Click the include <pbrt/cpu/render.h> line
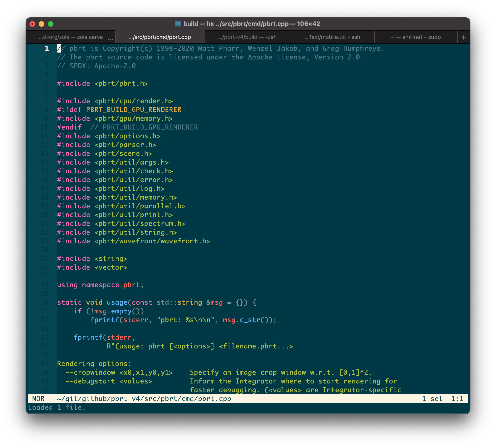Image resolution: width=496 pixels, height=448 pixels. tap(115, 101)
